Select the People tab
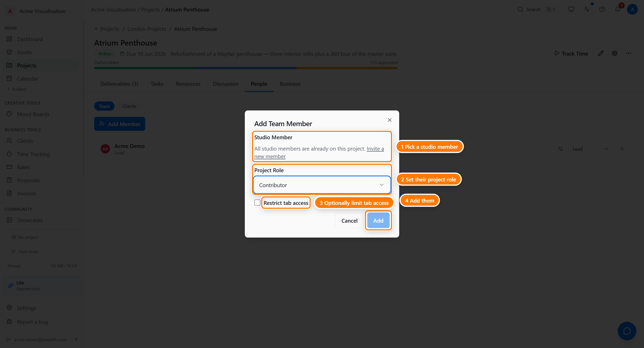Screen dimensions: 644x348 259,84
